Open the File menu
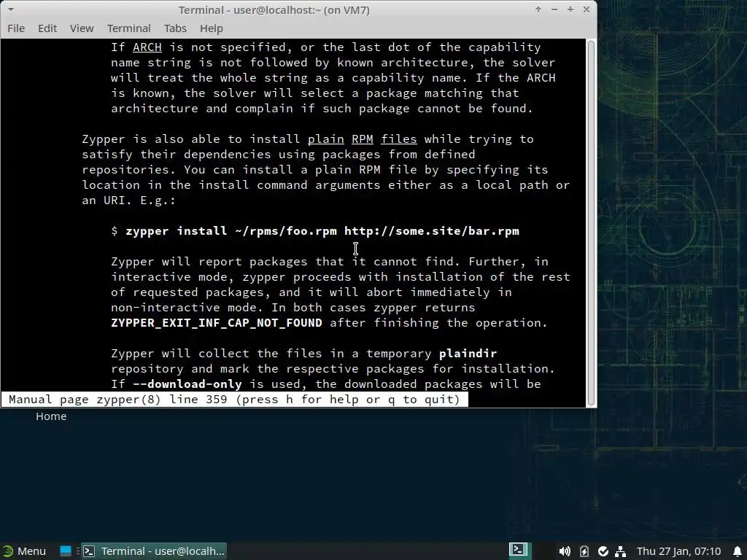 coord(16,28)
